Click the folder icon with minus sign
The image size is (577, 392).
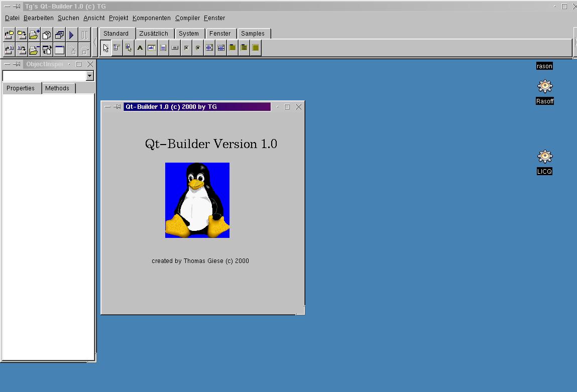click(34, 50)
